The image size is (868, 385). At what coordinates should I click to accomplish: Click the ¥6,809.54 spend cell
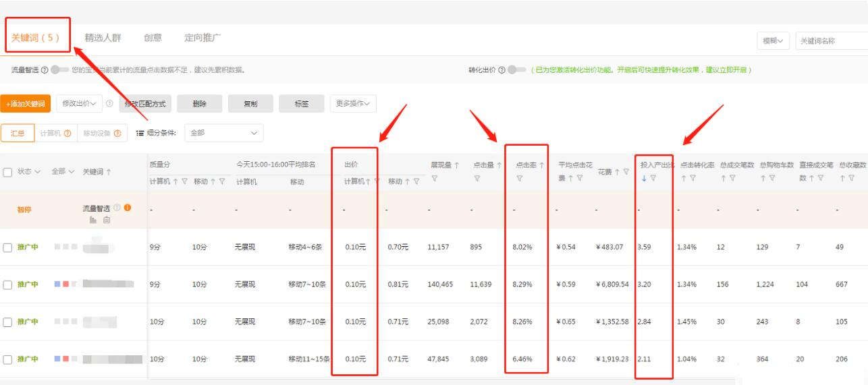[x=614, y=285]
